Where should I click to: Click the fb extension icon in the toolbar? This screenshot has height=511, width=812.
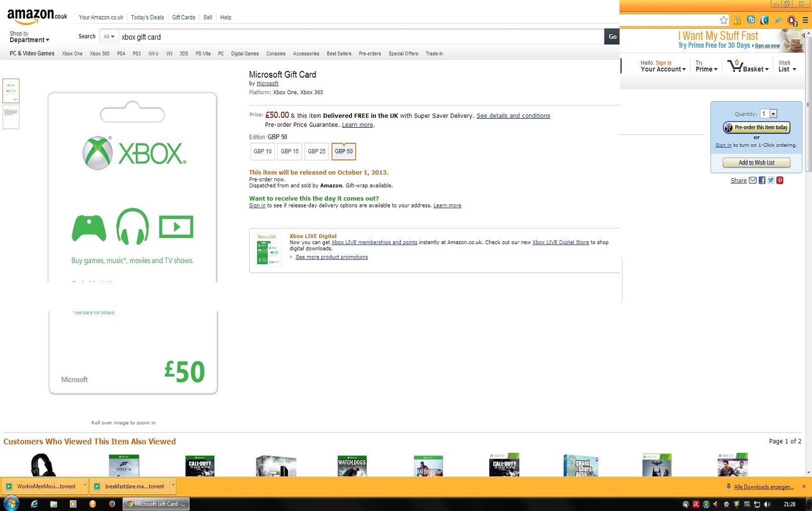coord(751,20)
